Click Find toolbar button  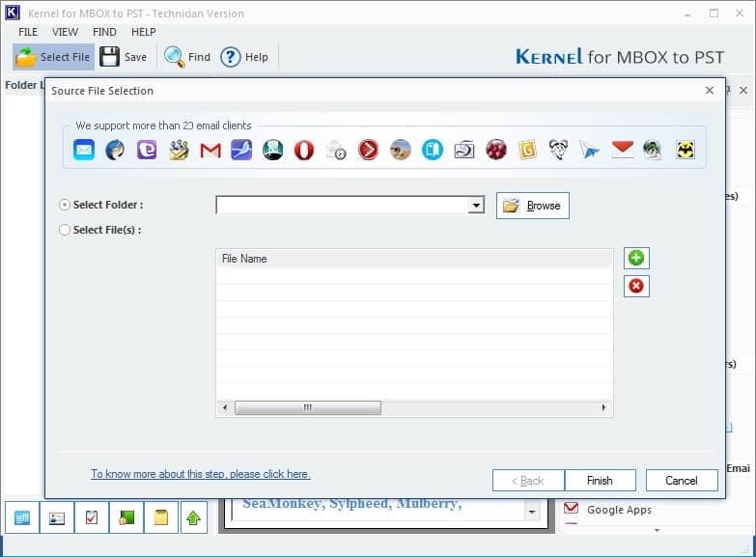tap(187, 57)
